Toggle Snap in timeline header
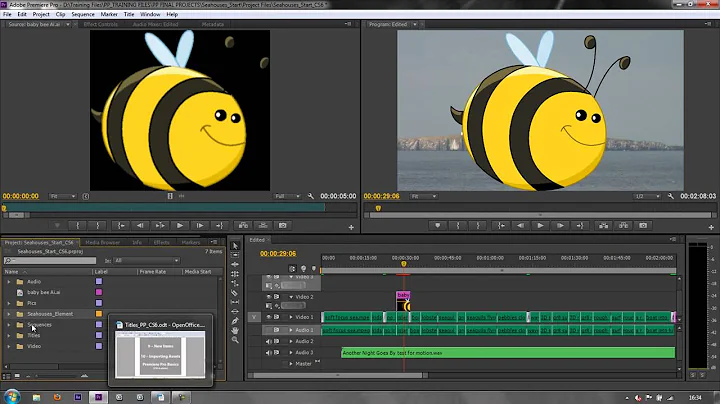Image resolution: width=720 pixels, height=404 pixels. pyautogui.click(x=292, y=268)
